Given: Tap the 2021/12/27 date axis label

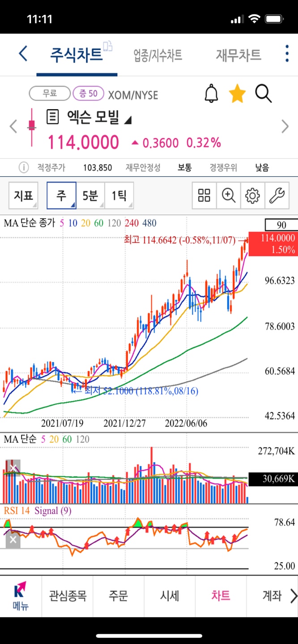Looking at the screenshot, I should pyautogui.click(x=124, y=423).
